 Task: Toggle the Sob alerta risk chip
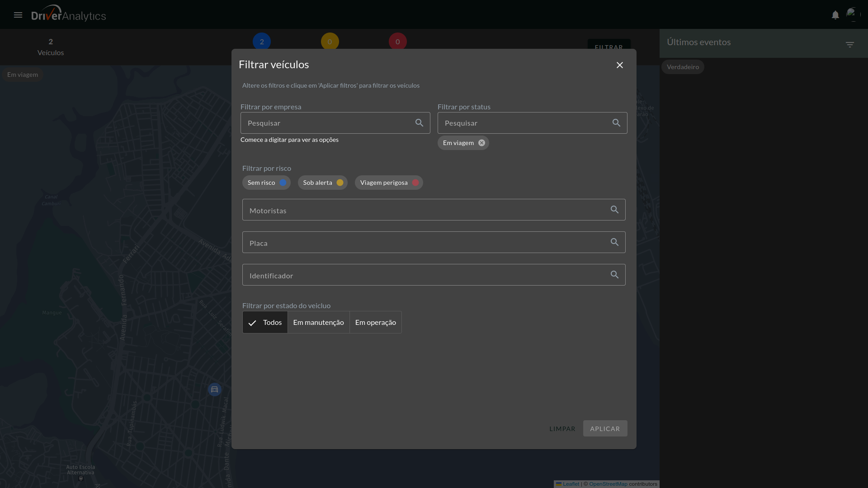(322, 183)
